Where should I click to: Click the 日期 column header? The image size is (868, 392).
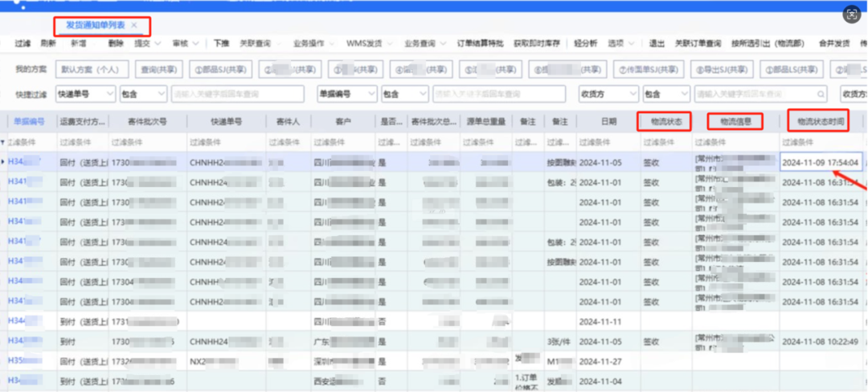pos(608,121)
